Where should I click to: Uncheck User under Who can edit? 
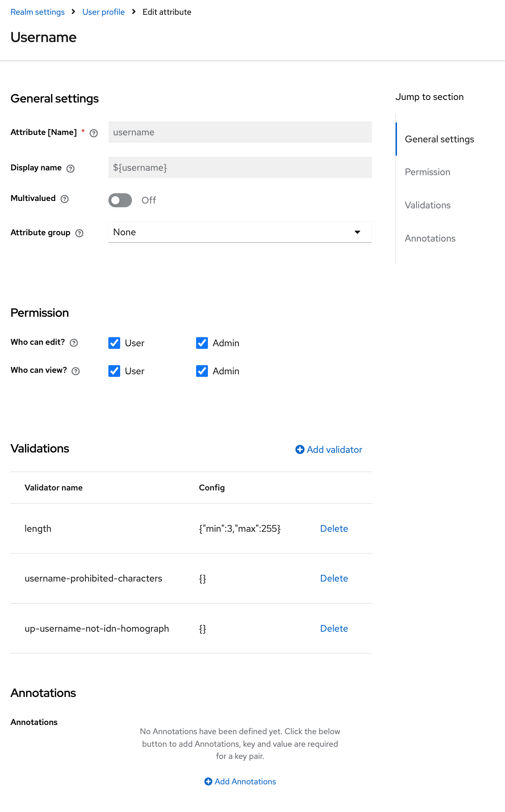click(114, 343)
